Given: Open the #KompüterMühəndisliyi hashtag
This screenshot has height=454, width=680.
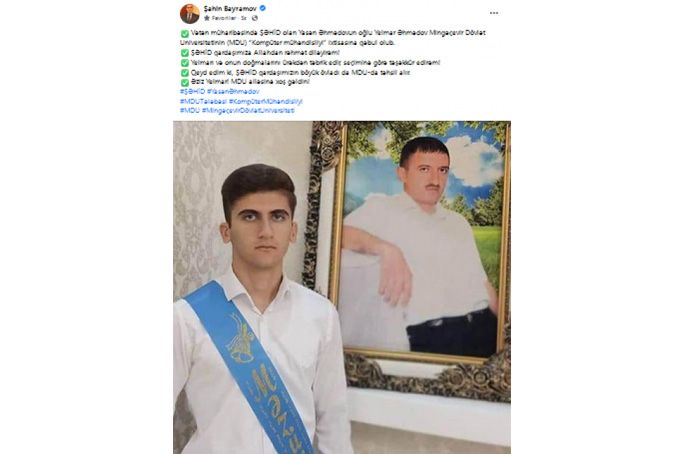Looking at the screenshot, I should [265, 101].
